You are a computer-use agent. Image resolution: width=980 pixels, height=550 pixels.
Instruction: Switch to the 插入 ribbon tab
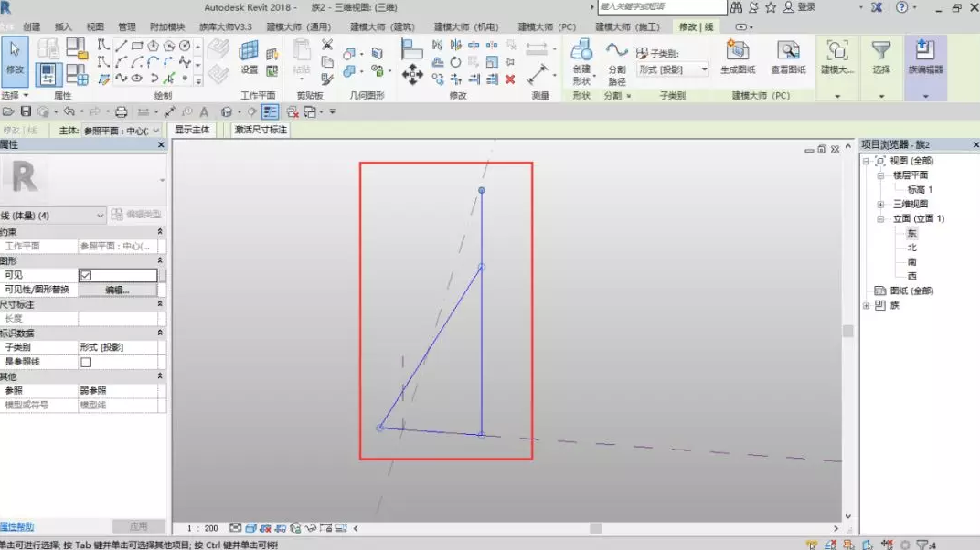(63, 27)
